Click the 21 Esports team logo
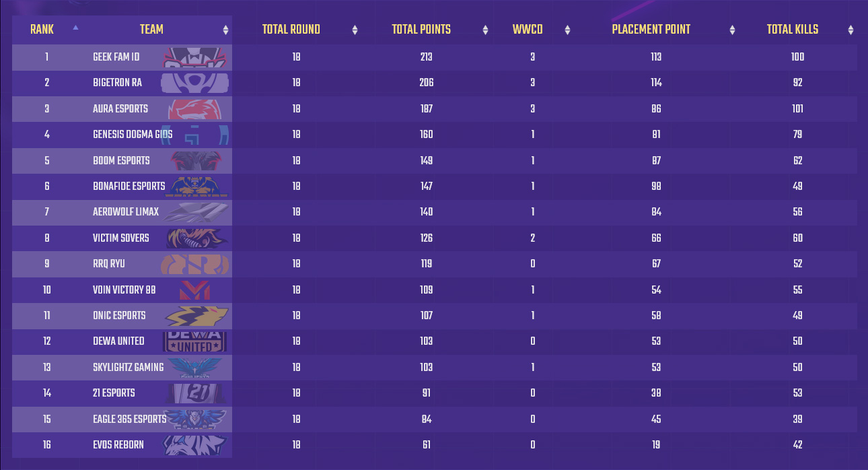The width and height of the screenshot is (868, 470). 195,393
